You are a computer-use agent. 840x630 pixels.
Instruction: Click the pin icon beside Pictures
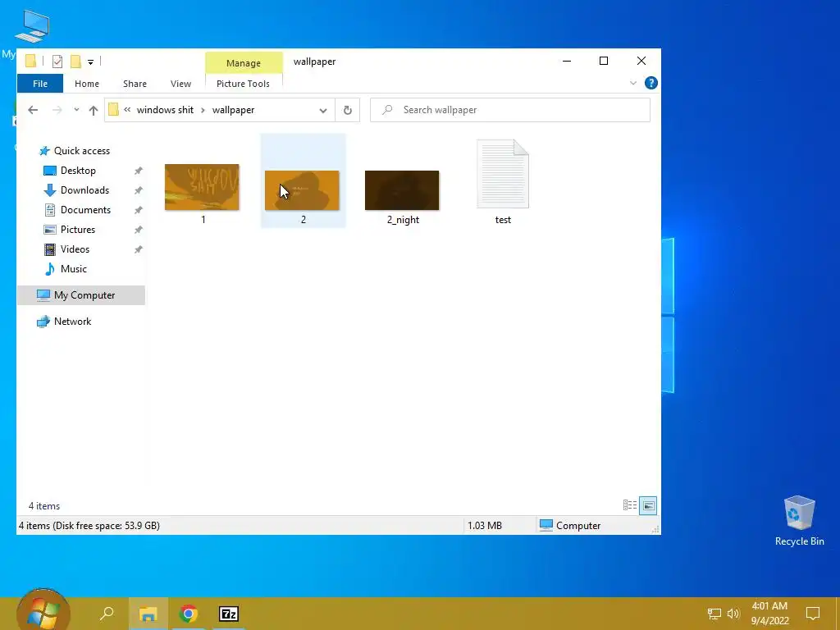pyautogui.click(x=138, y=230)
